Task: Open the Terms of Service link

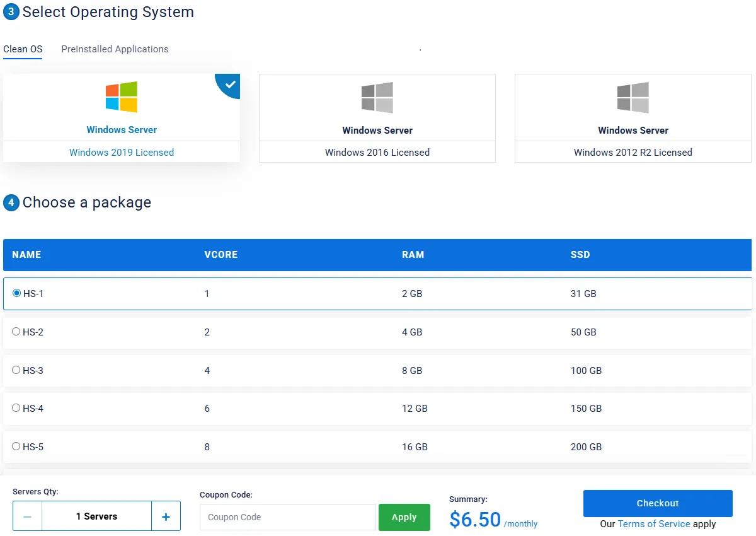Action: [x=654, y=524]
